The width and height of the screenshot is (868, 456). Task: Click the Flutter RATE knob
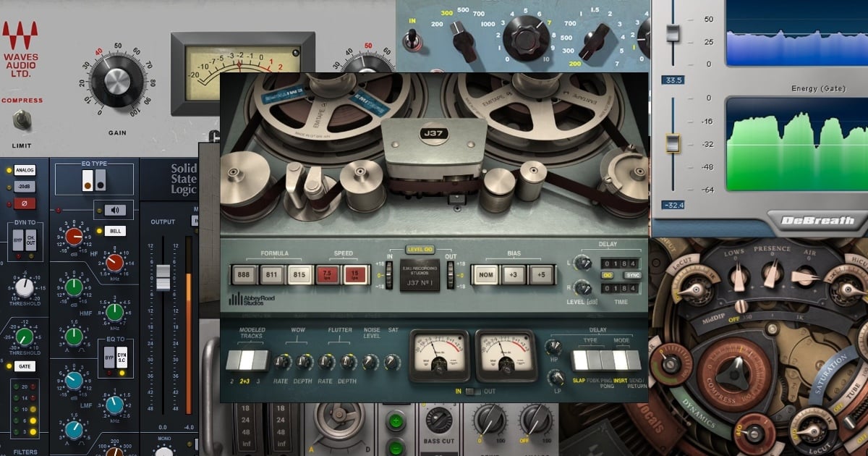pyautogui.click(x=328, y=361)
